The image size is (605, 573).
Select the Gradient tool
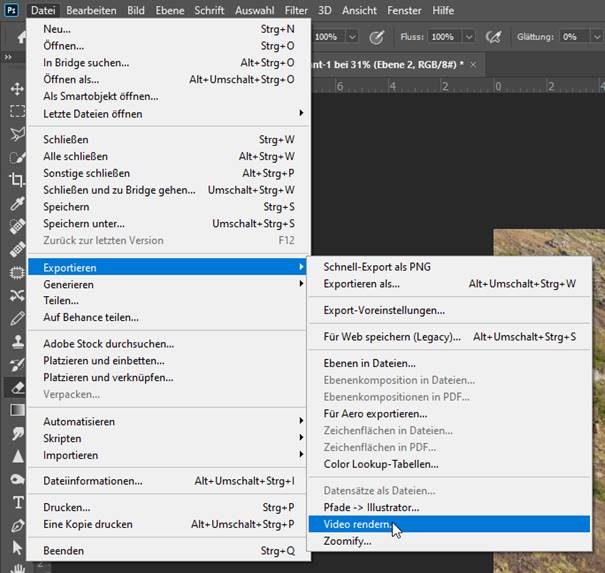17,410
